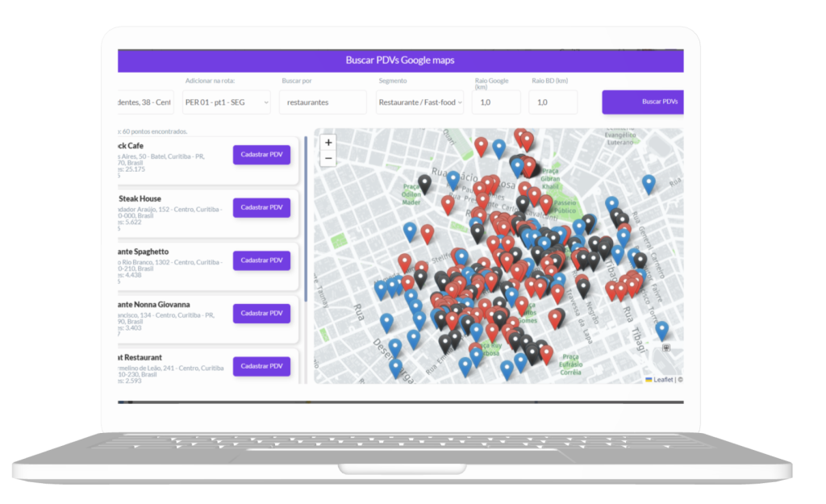Register the Steak House as PDV
Screen dimensions: 826x504
coord(261,207)
